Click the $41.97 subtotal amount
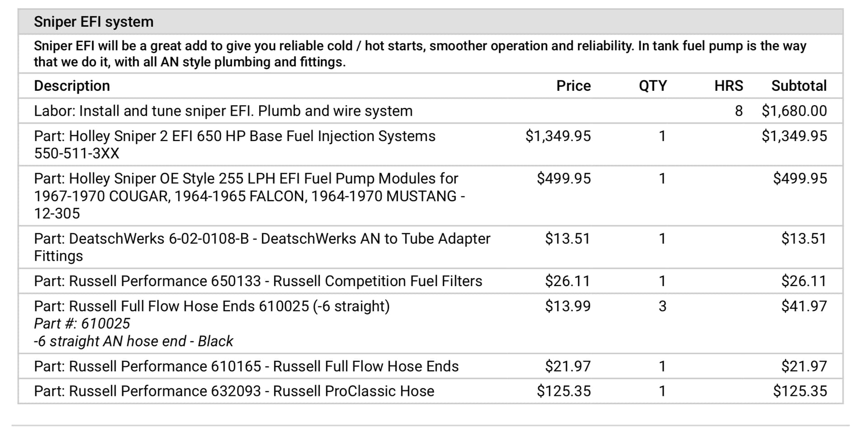868x437 pixels. click(x=804, y=306)
